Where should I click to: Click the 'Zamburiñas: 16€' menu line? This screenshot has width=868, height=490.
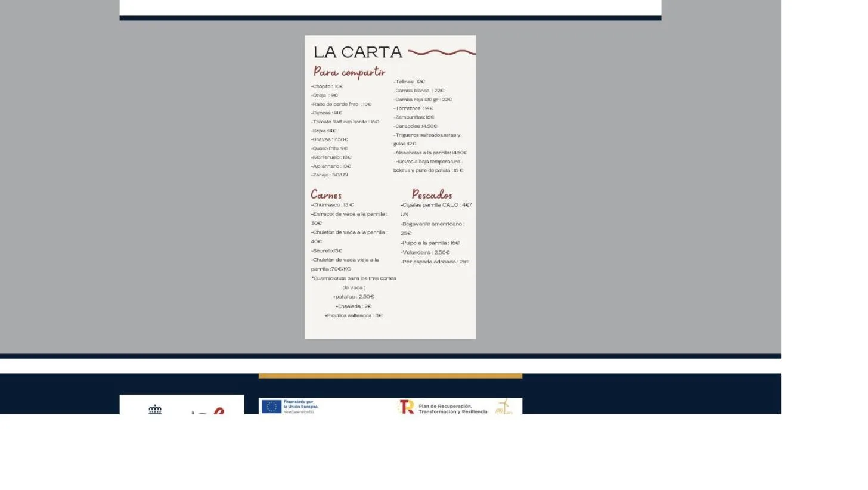coord(414,117)
